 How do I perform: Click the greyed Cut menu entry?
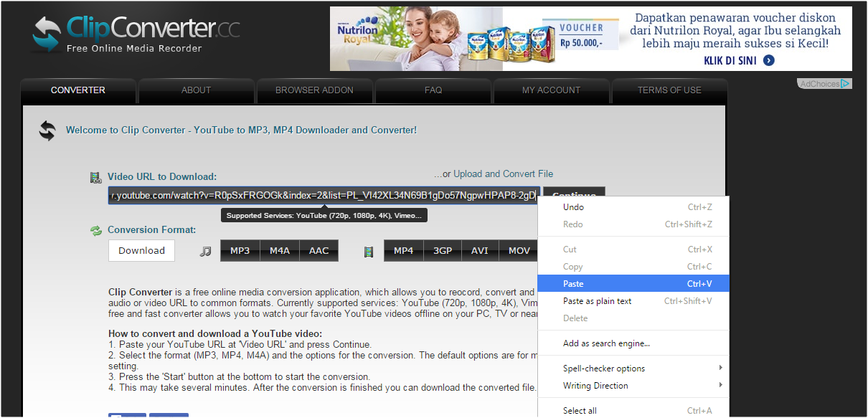tap(633, 250)
